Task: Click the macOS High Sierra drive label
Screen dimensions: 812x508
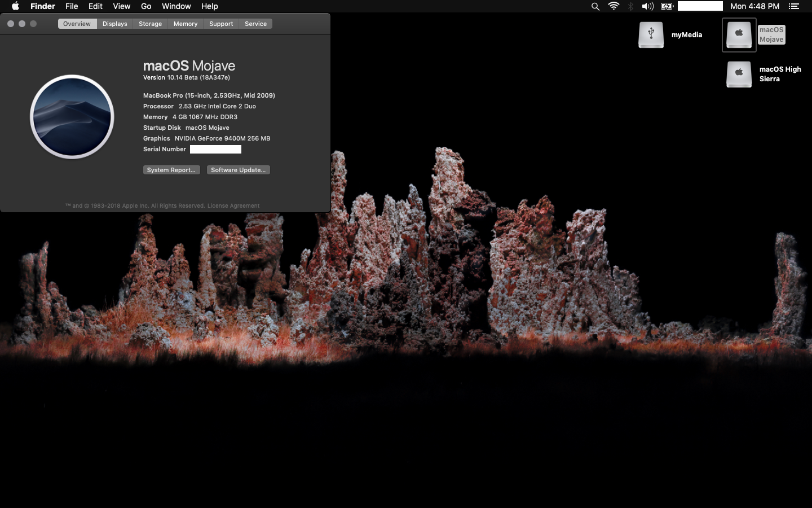Action: pos(780,74)
